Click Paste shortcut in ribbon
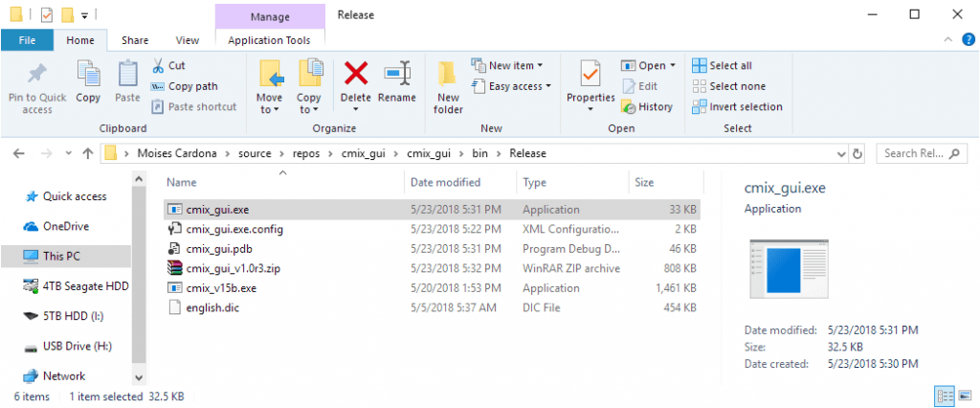Image resolution: width=980 pixels, height=408 pixels. pos(194,107)
